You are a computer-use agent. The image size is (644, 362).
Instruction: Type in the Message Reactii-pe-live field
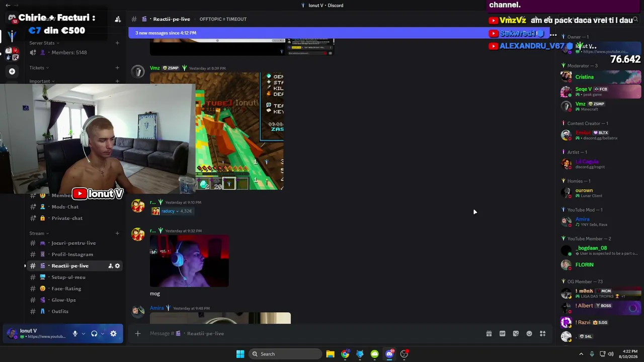coord(314,333)
